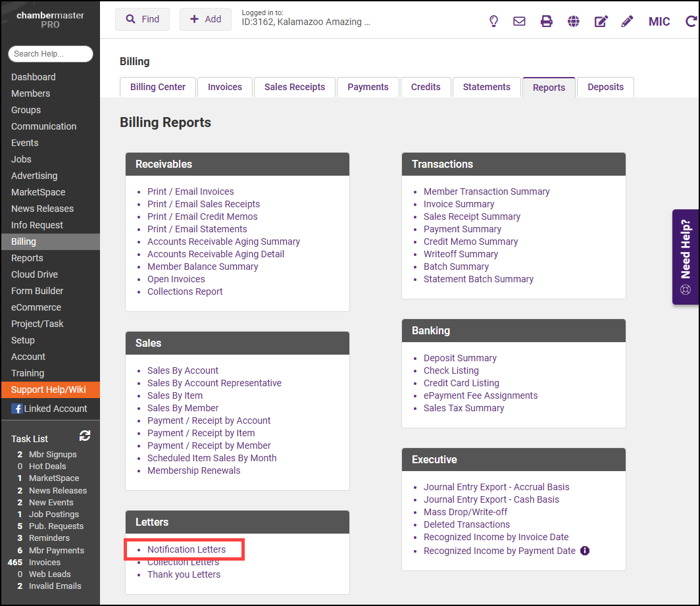Switch to the Invoices tab

225,87
